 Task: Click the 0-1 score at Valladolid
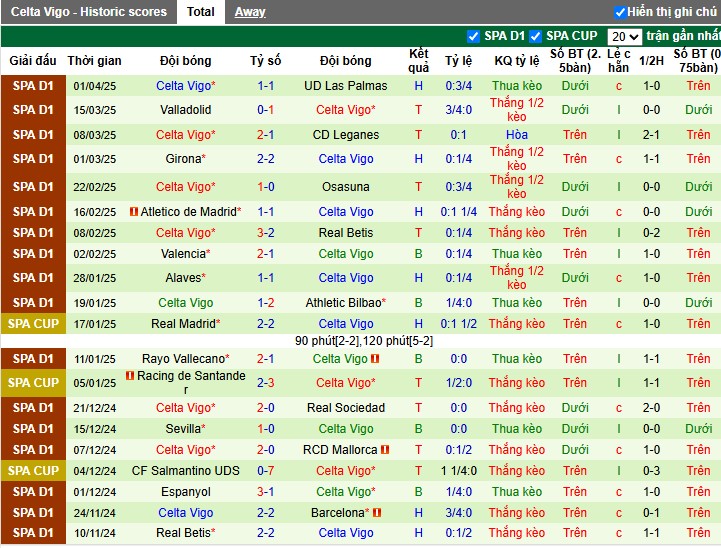(266, 110)
